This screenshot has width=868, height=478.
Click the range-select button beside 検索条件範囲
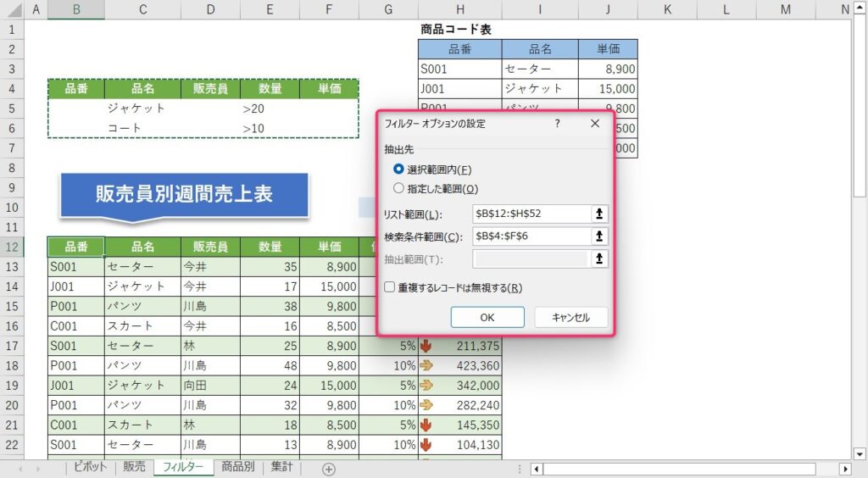click(x=599, y=236)
